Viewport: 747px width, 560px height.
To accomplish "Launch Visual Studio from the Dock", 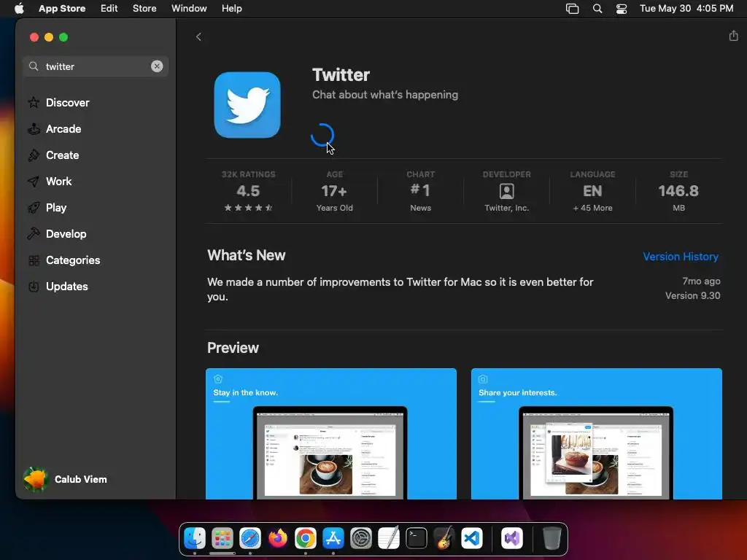I will tap(511, 539).
